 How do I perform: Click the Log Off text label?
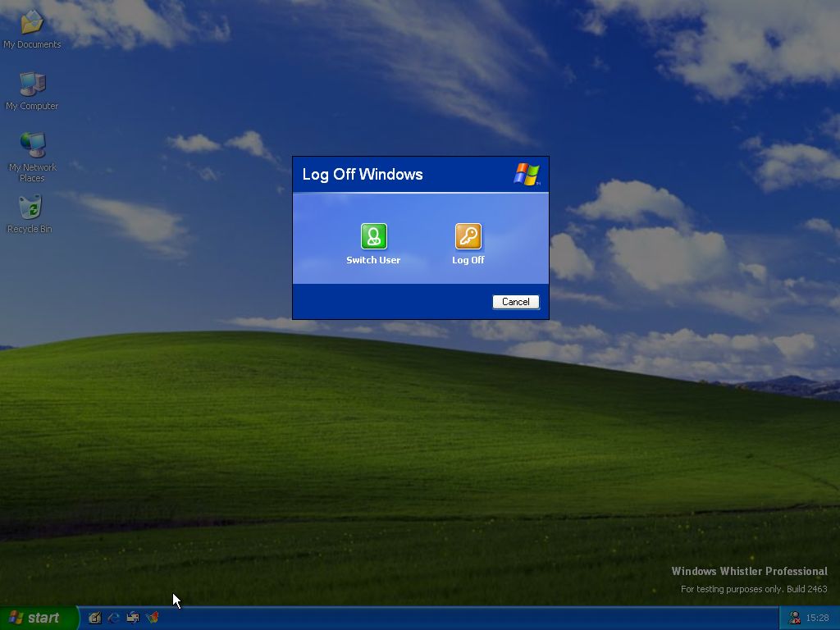point(468,260)
